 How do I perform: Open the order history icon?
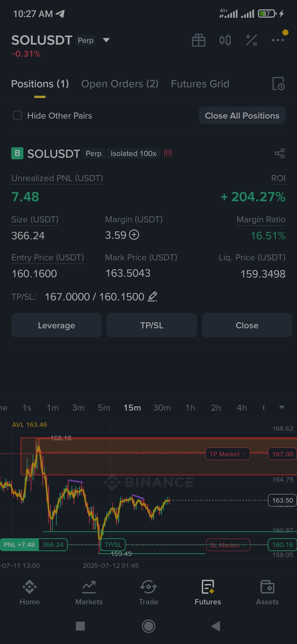click(x=278, y=84)
